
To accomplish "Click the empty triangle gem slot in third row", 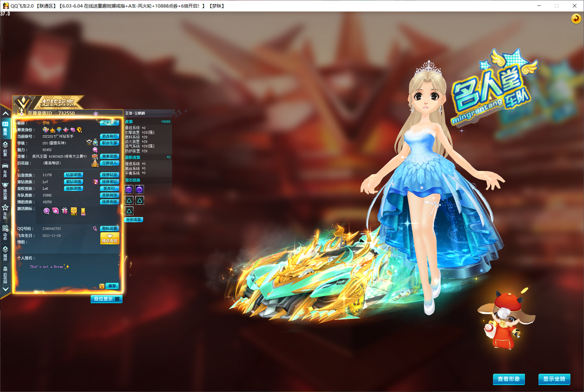I will point(129,210).
